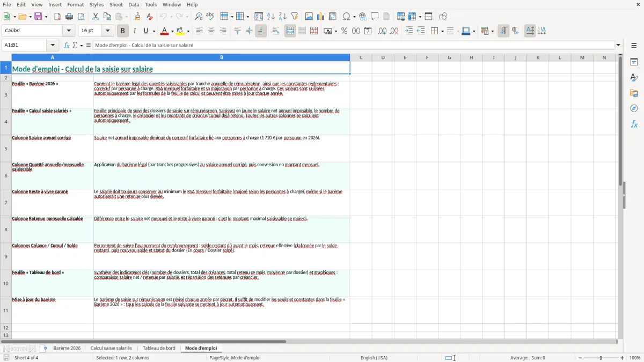Run the spelling check

[210, 17]
